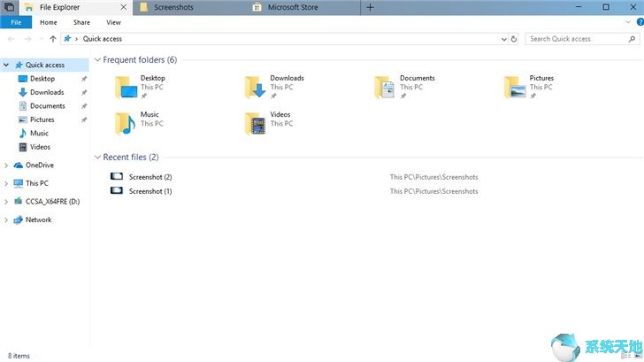
Task: Click the Quick access star in address bar
Action: 67,39
